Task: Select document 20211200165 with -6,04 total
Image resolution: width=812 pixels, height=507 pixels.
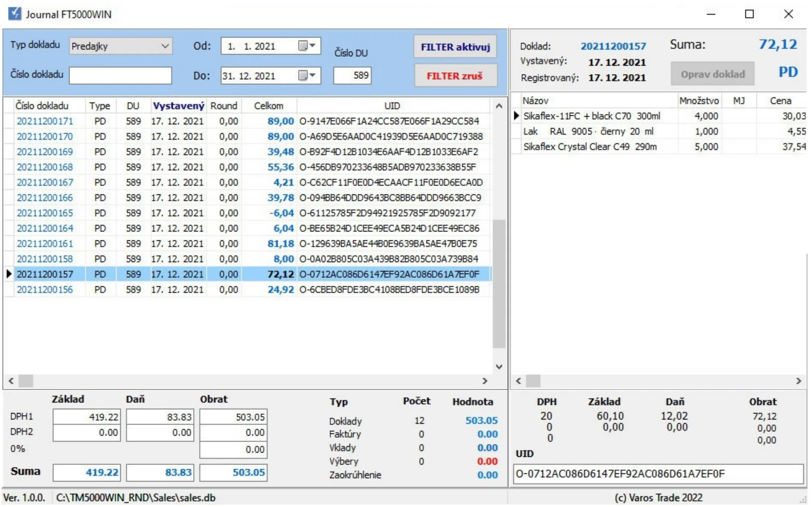Action: click(45, 213)
